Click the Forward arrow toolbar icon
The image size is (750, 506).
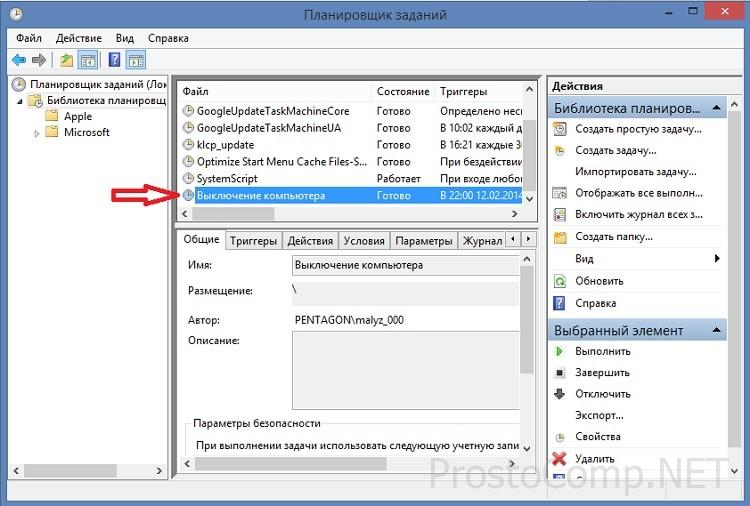click(39, 60)
